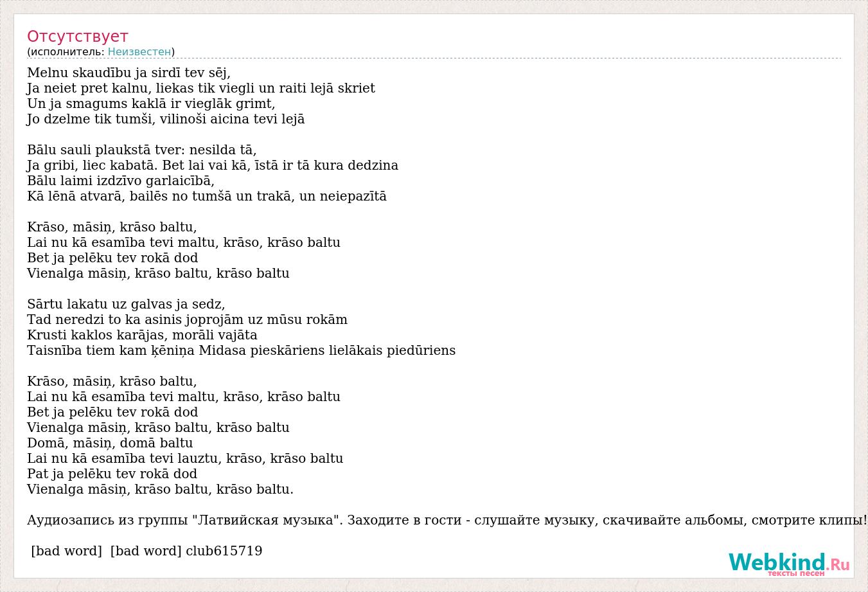
Task: Click the line 'Ja gribi, liec kabatā.'
Action: (93, 165)
